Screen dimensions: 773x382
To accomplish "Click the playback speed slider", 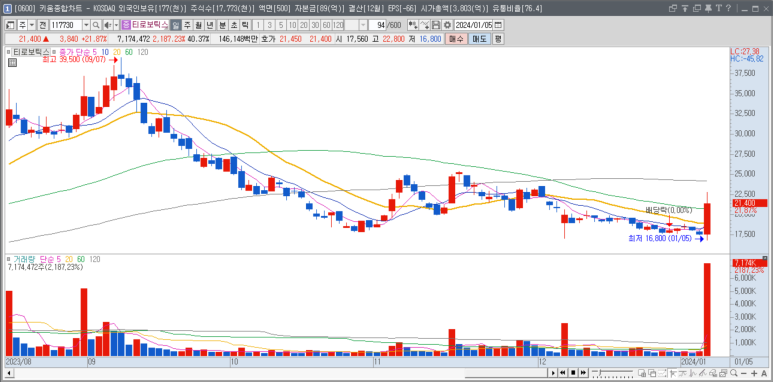I will (612, 373).
